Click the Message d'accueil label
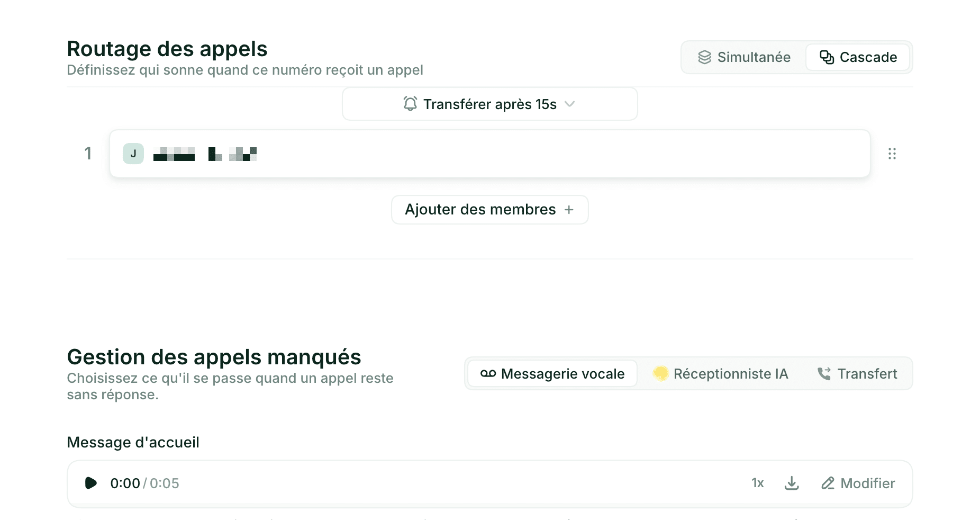This screenshot has width=980, height=520. (x=133, y=442)
